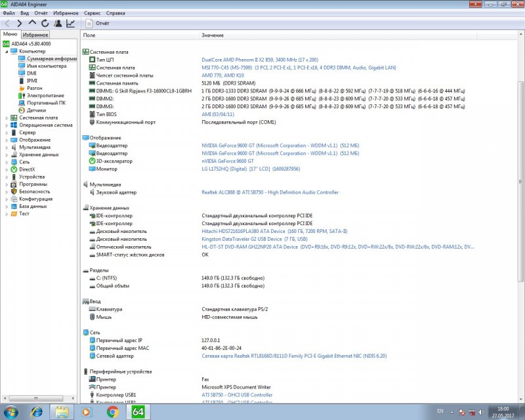Open the user/report wizard icon in toolbar
This screenshot has width=525, height=420.
click(x=58, y=23)
